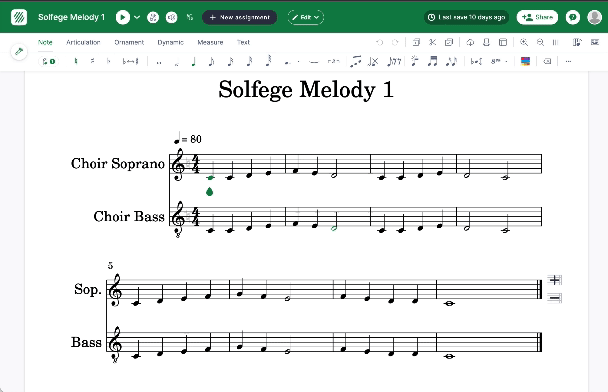Click the percent icon in header
This screenshot has width=608, height=392.
tap(189, 17)
